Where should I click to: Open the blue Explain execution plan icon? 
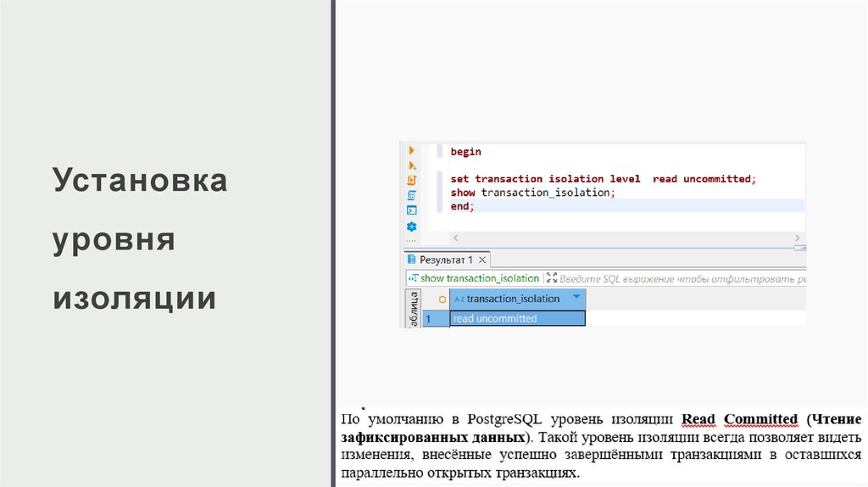411,195
